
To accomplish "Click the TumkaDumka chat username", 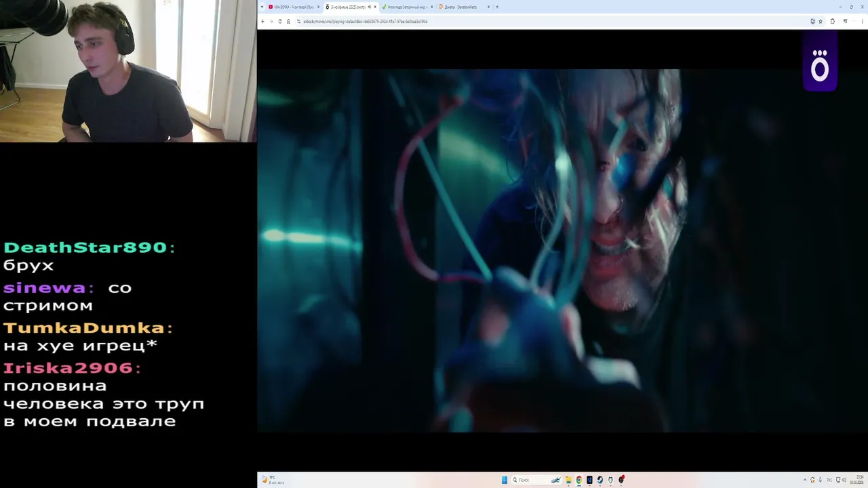I will (84, 328).
